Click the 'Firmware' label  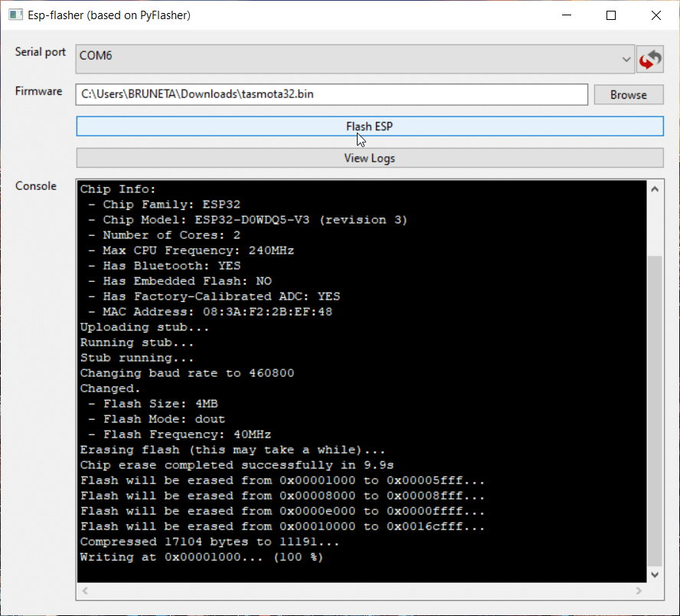(38, 91)
